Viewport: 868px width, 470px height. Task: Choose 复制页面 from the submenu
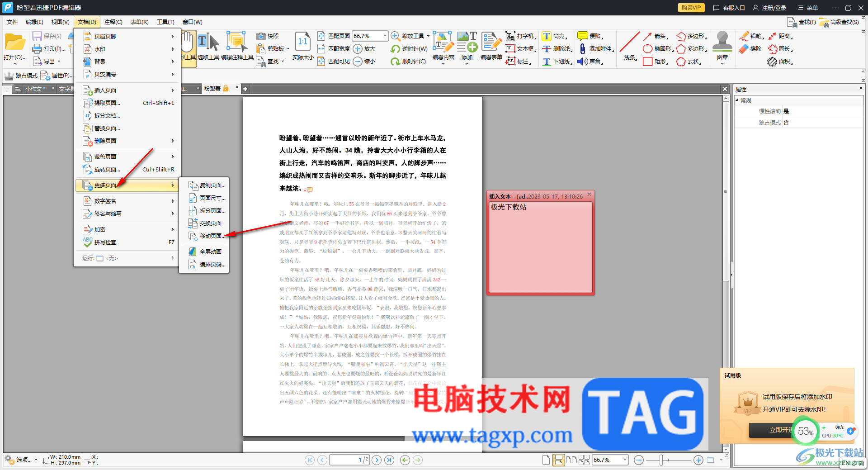(x=207, y=185)
